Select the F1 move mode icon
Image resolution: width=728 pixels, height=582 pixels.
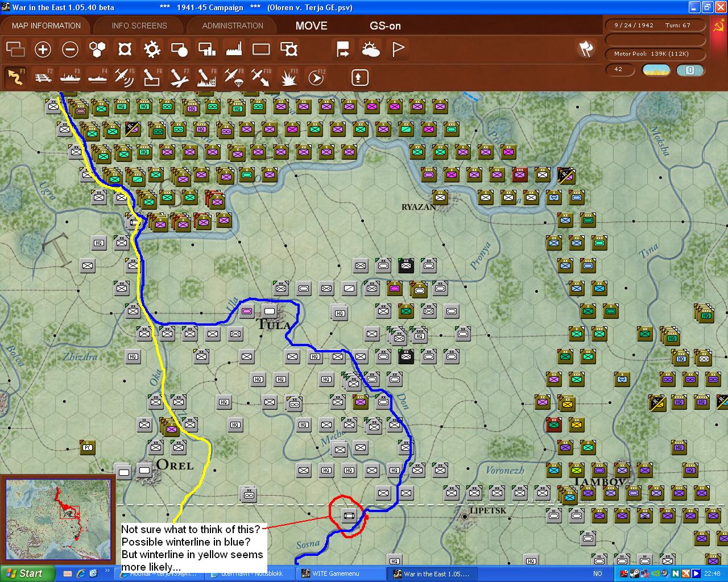15,77
